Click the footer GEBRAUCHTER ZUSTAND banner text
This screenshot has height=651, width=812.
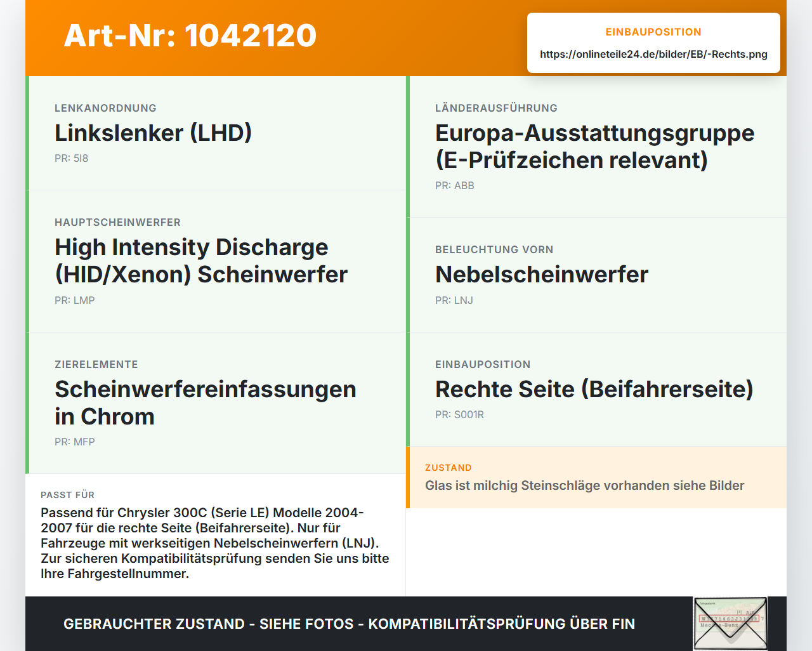coord(349,624)
